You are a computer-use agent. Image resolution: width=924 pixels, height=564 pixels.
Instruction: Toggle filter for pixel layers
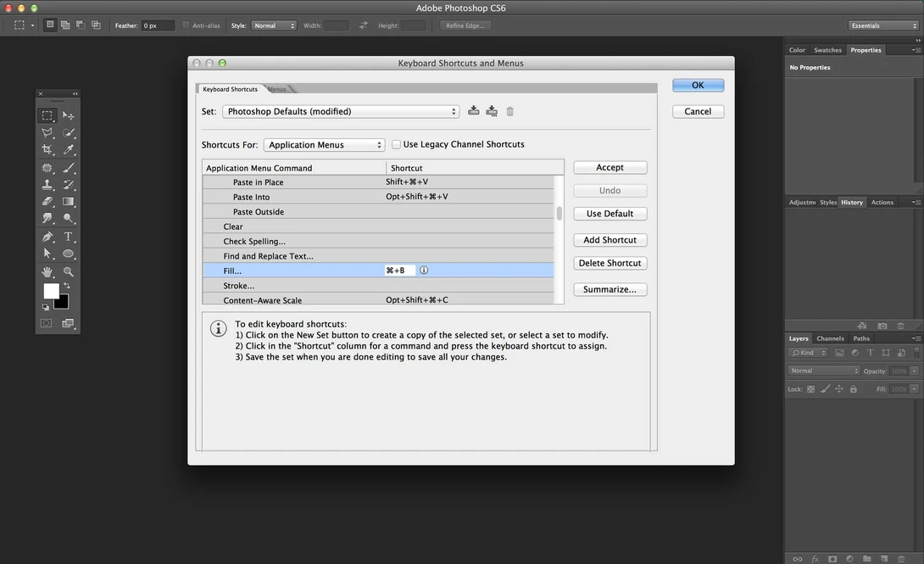coord(840,353)
